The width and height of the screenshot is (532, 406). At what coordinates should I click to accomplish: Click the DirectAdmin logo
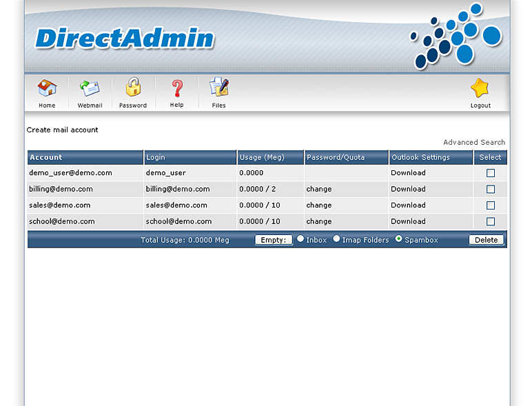[125, 38]
